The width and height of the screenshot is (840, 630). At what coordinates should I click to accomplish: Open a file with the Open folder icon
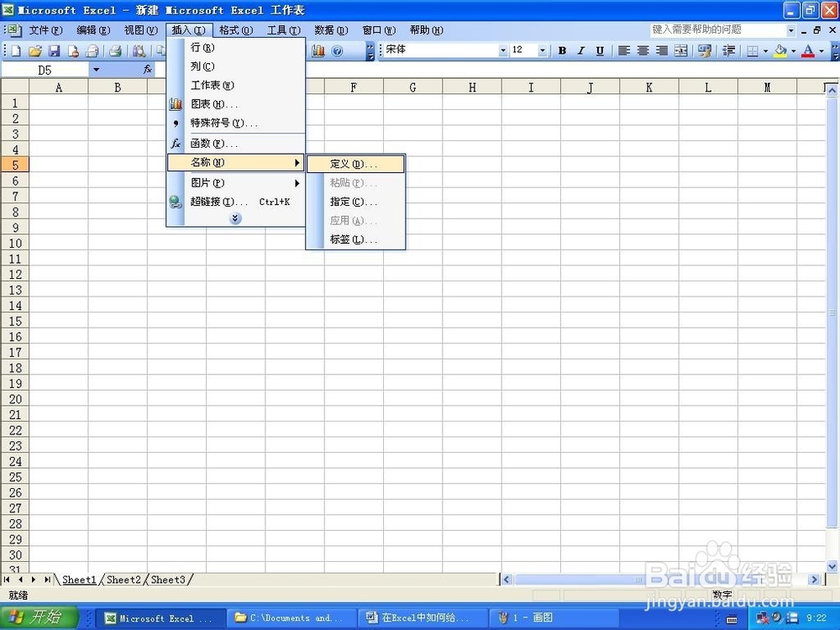tap(35, 51)
